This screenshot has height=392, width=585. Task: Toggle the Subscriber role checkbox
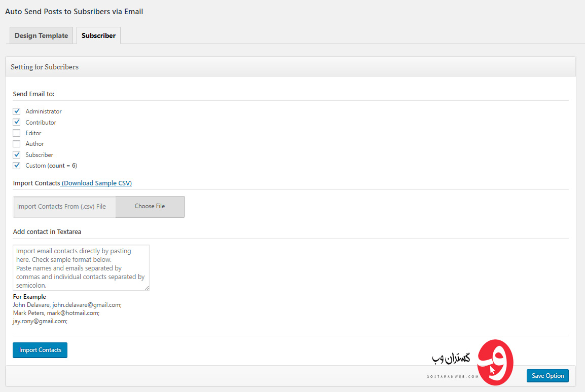17,155
